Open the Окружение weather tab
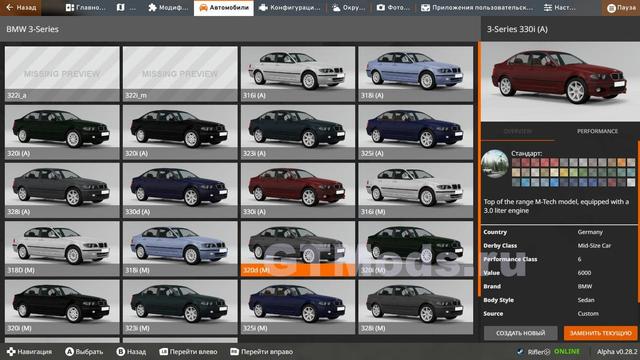This screenshot has width=640, height=360. pos(348,8)
